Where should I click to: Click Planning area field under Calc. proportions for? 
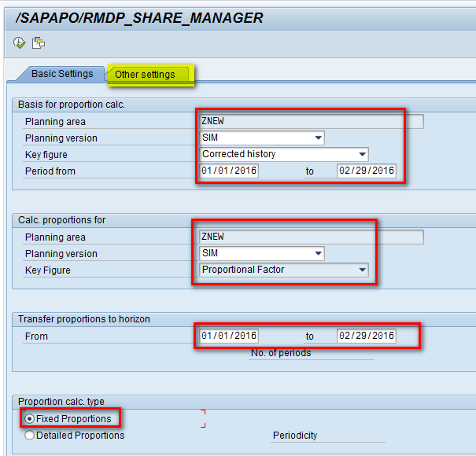(311, 237)
